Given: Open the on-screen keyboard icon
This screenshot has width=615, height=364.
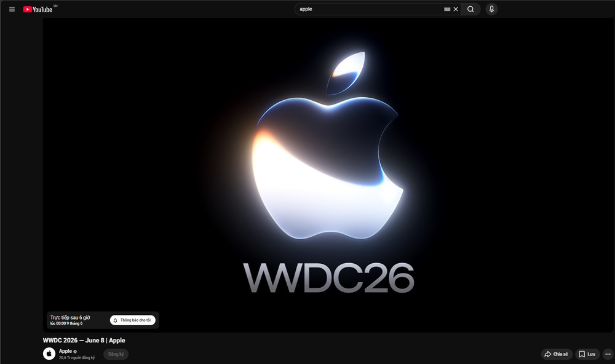Looking at the screenshot, I should pos(447,9).
